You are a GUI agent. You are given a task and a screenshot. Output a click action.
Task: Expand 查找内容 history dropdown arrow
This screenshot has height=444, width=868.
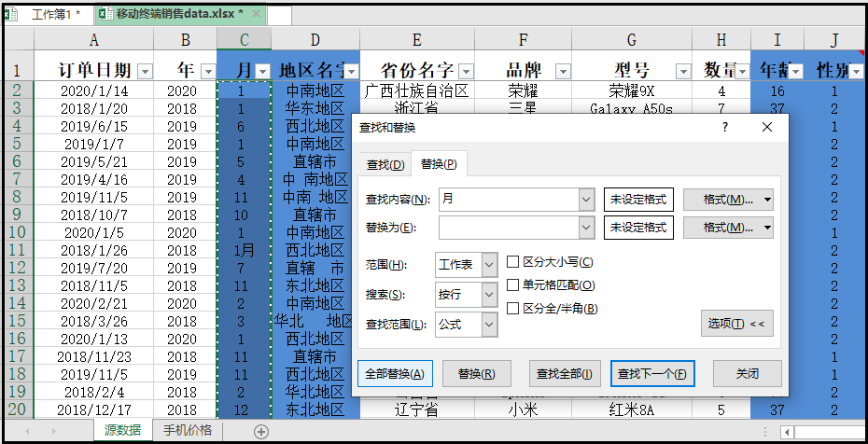[x=587, y=199]
